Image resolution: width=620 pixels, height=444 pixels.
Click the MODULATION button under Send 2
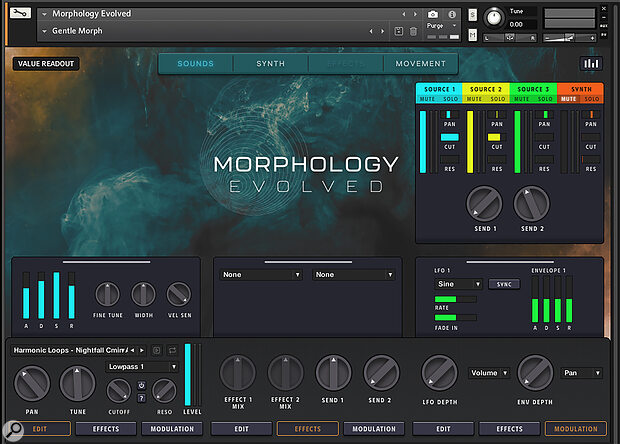(374, 429)
